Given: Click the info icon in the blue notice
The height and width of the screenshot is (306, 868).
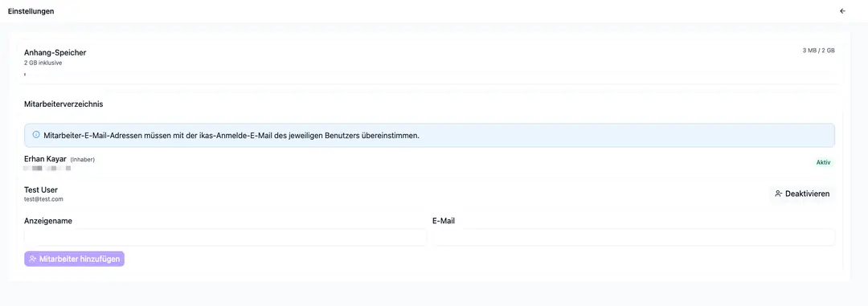Looking at the screenshot, I should tap(36, 134).
